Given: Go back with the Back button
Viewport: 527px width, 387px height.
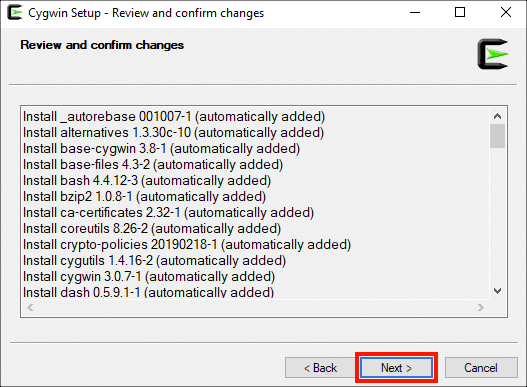Looking at the screenshot, I should click(320, 367).
